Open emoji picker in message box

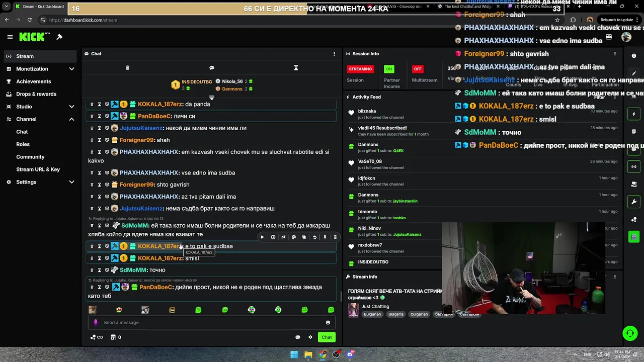pyautogui.click(x=328, y=322)
